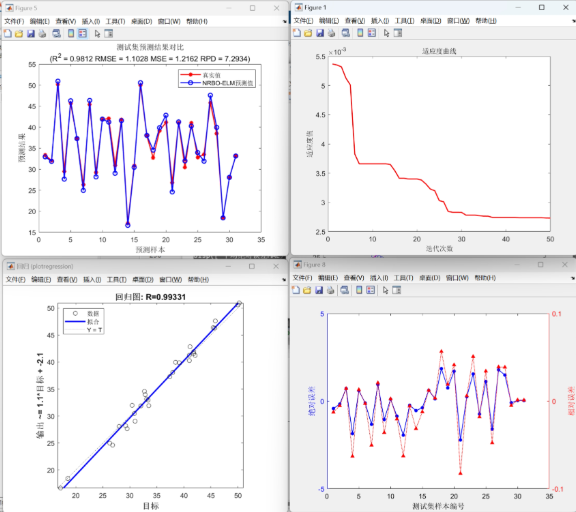Toggle Insert Colorbar in Figure 1 toolbar
The height and width of the screenshot is (512, 576).
point(360,33)
